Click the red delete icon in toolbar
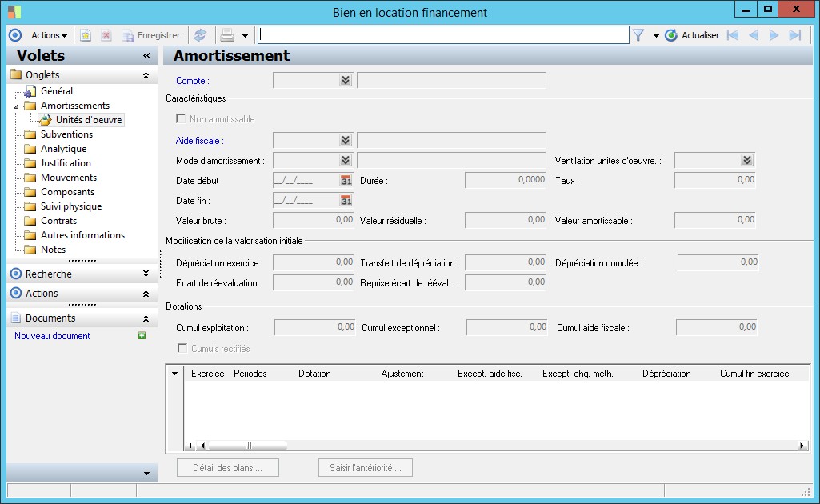Screen dimensions: 820x504 click(106, 35)
